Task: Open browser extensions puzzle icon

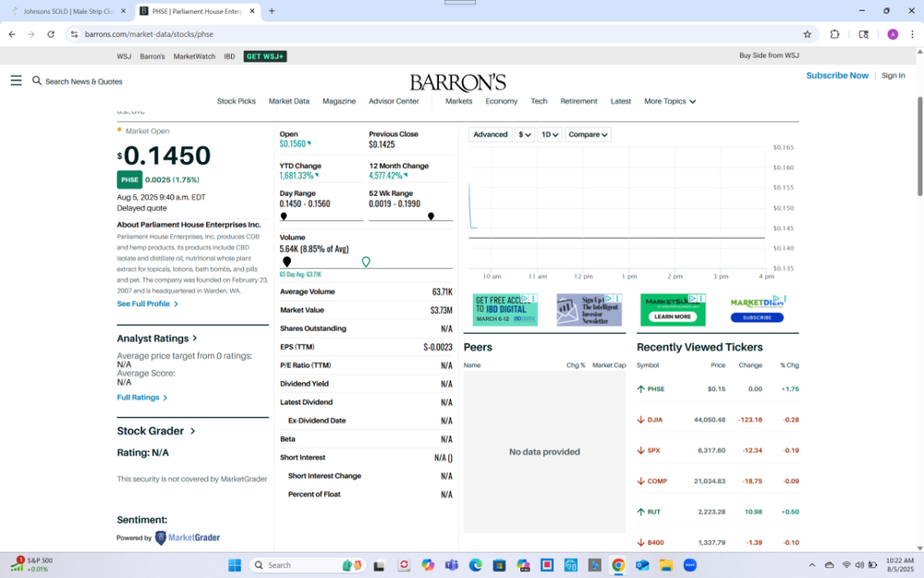Action: tap(834, 34)
